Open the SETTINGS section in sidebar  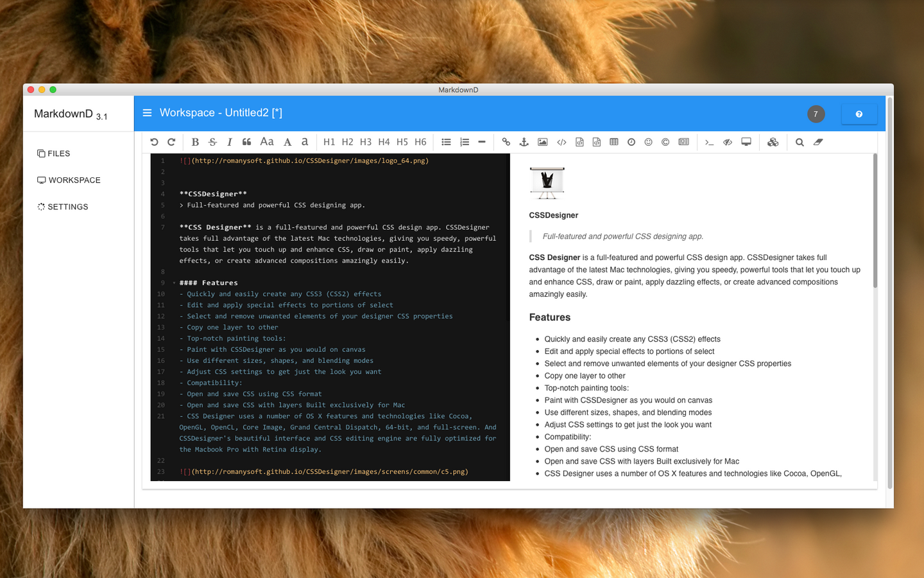(x=63, y=207)
